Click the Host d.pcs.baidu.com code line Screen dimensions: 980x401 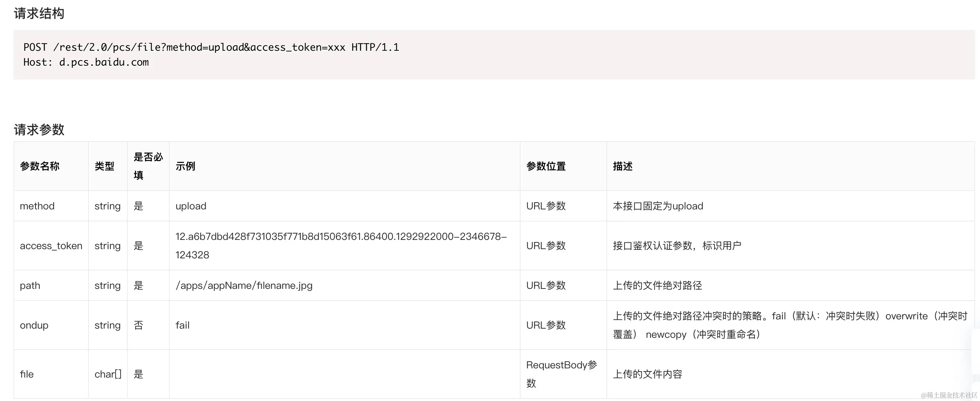coord(86,62)
